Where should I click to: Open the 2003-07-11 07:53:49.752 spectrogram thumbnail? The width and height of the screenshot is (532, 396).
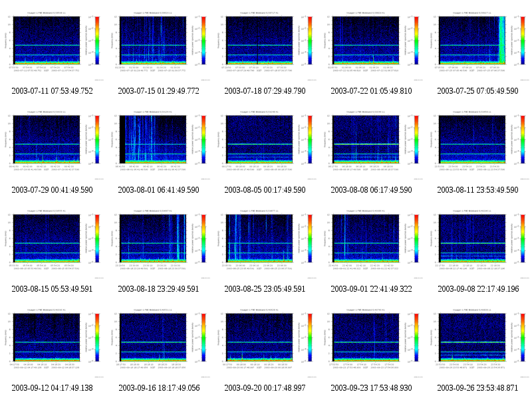pos(52,45)
